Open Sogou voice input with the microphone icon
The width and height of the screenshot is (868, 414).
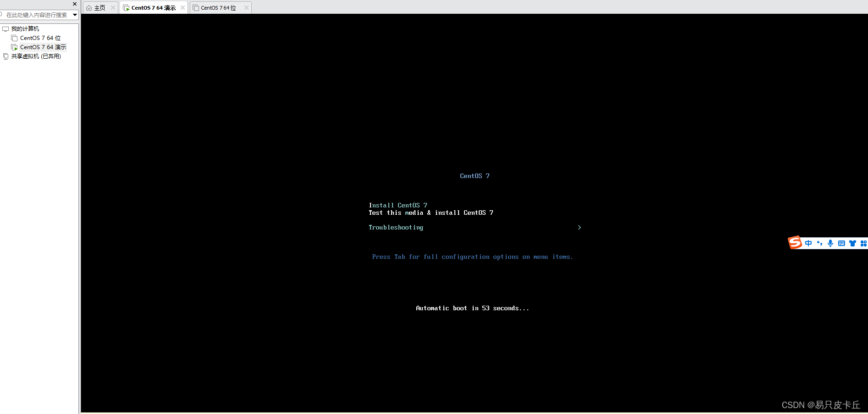pyautogui.click(x=830, y=243)
